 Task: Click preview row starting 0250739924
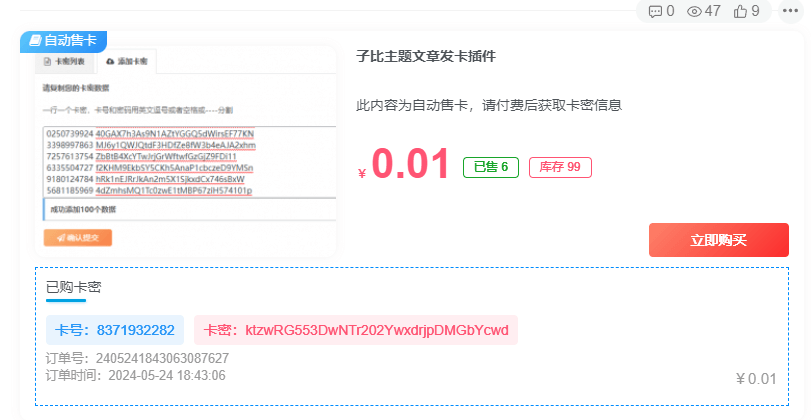[x=150, y=133]
